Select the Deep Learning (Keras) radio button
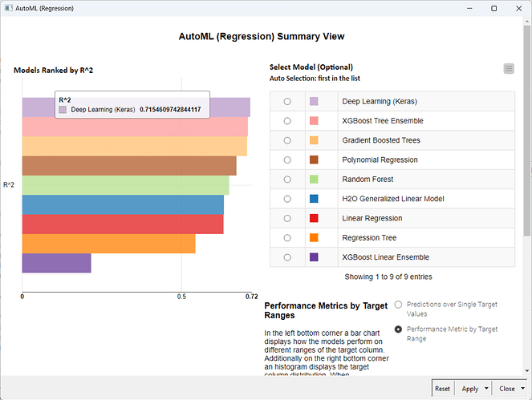The width and height of the screenshot is (532, 400). [x=287, y=102]
